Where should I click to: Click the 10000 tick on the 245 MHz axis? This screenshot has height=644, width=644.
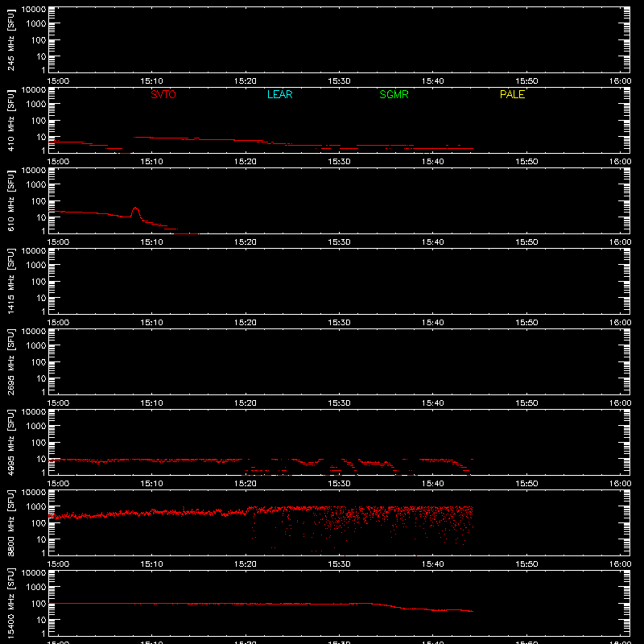coord(34,9)
